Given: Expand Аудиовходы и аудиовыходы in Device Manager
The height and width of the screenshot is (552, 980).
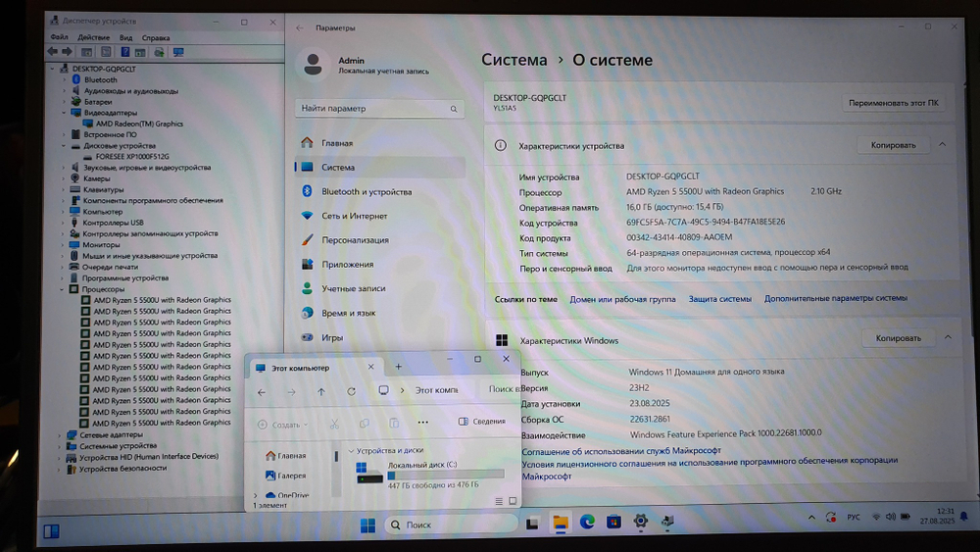Looking at the screenshot, I should click(x=64, y=91).
